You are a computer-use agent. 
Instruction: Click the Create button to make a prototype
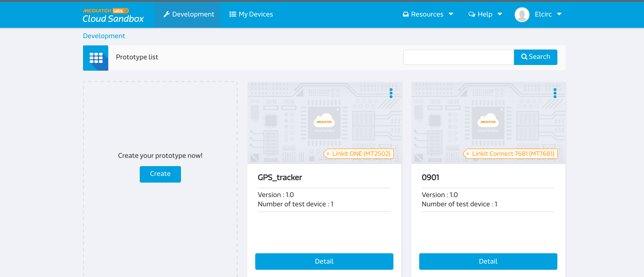[160, 174]
